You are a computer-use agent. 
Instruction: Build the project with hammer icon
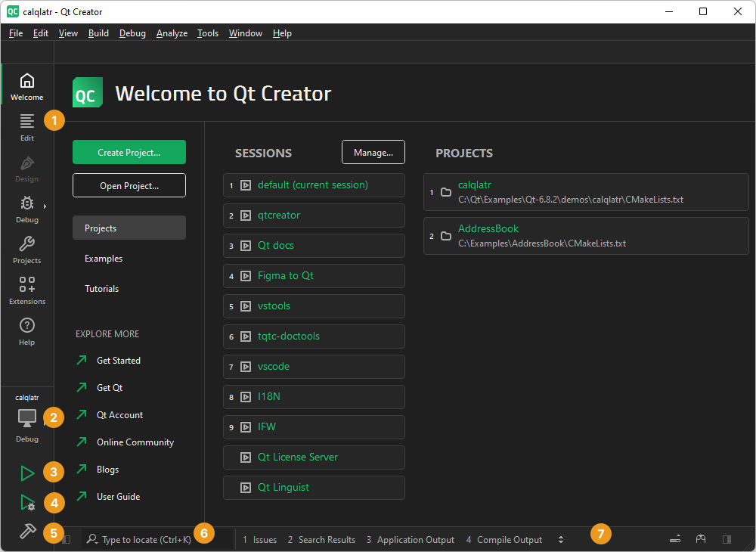click(27, 531)
